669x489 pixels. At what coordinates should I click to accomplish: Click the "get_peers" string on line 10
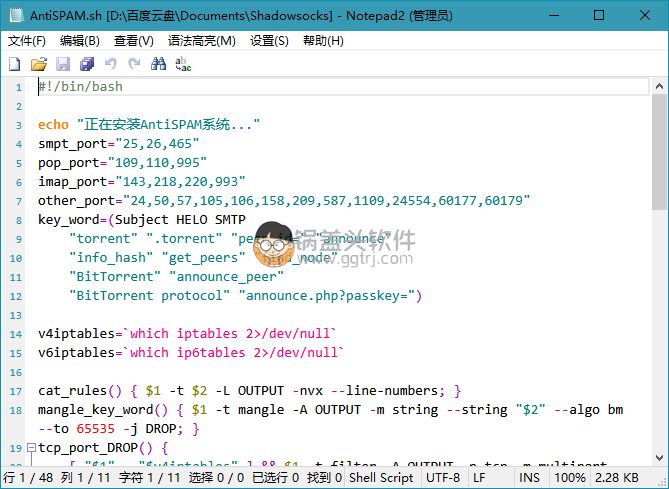click(x=204, y=258)
